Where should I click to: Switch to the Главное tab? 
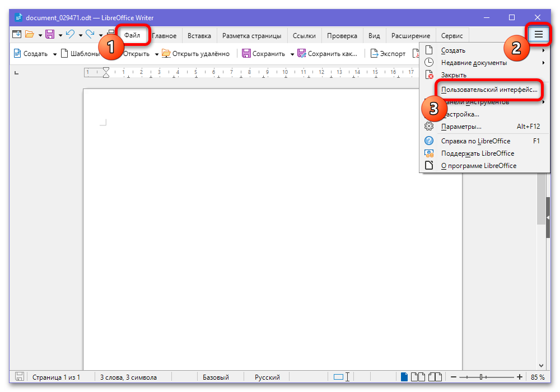point(164,36)
